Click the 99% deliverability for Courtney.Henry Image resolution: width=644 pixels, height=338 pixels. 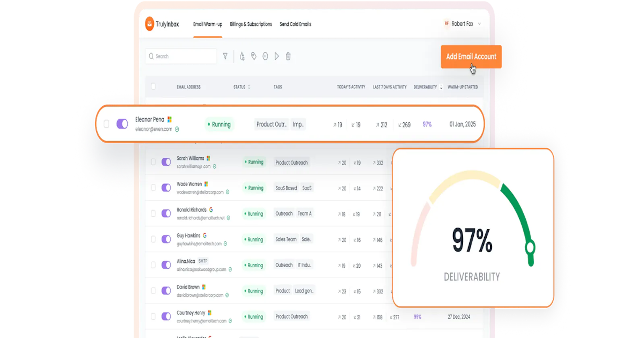click(x=417, y=317)
